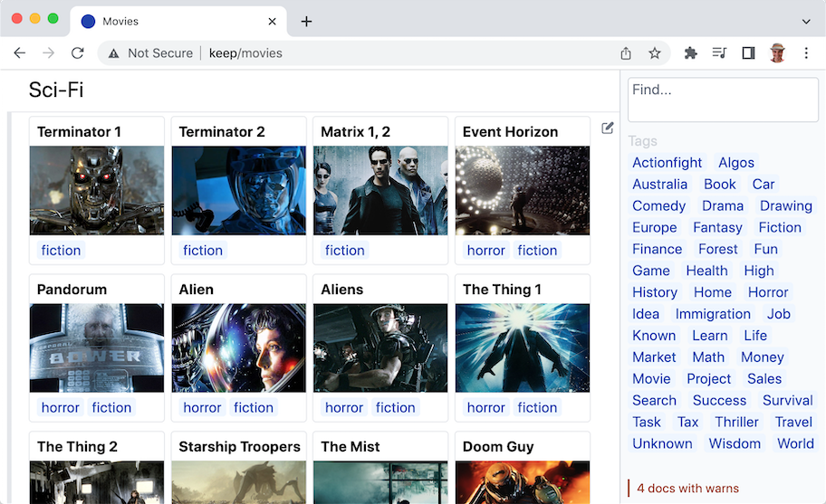The height and width of the screenshot is (504, 826).
Task: Expand the tab search chevron
Action: coord(806,22)
